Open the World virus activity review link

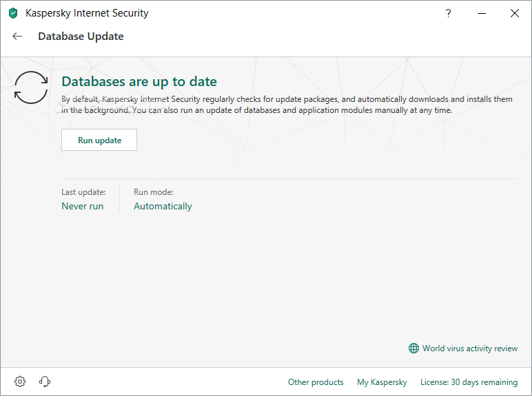pyautogui.click(x=470, y=348)
